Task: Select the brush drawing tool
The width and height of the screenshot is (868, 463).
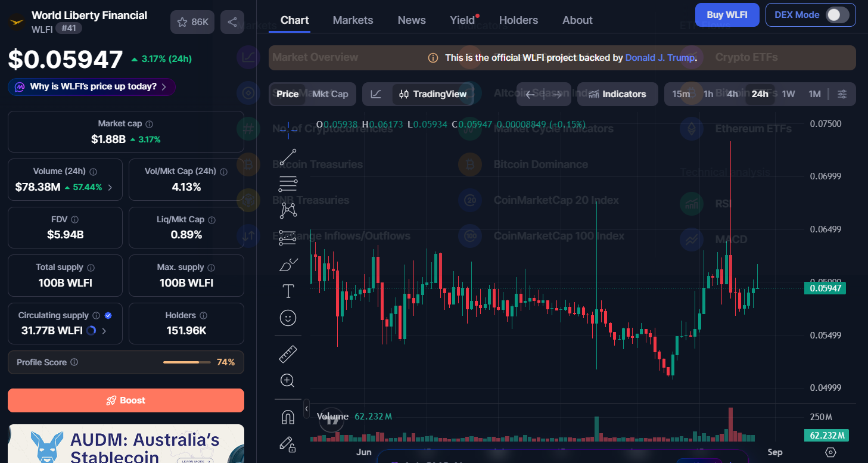Action: 288,264
